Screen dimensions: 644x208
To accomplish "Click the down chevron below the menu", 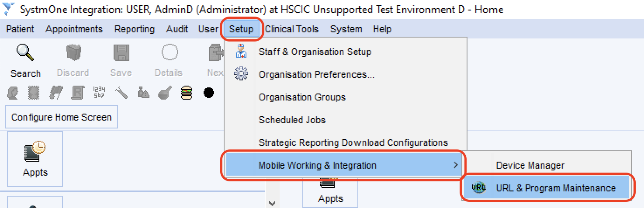I will click(x=272, y=203).
